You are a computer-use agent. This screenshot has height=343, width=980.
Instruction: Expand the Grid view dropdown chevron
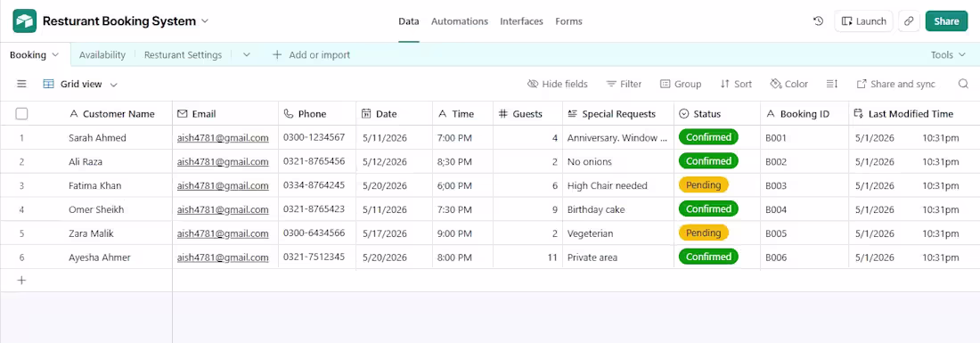pos(114,85)
